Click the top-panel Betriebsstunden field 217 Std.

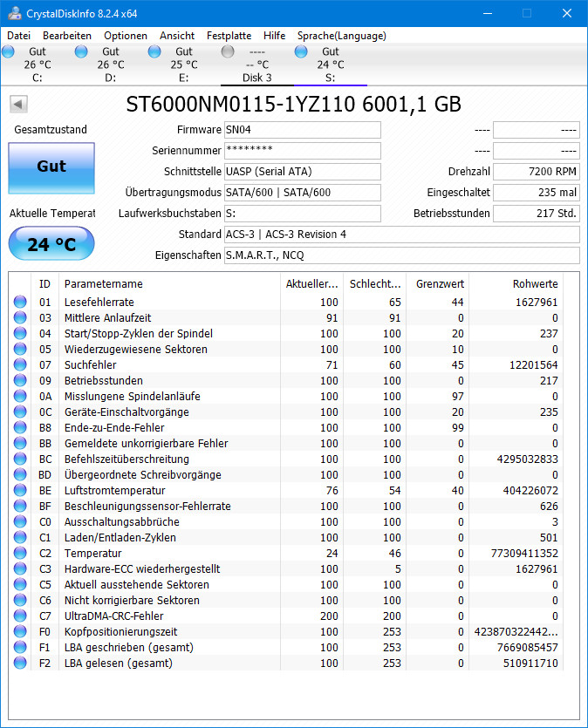click(x=537, y=214)
